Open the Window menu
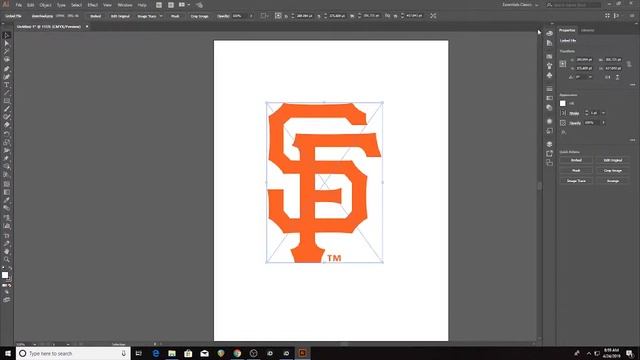The image size is (640, 360). click(x=124, y=5)
